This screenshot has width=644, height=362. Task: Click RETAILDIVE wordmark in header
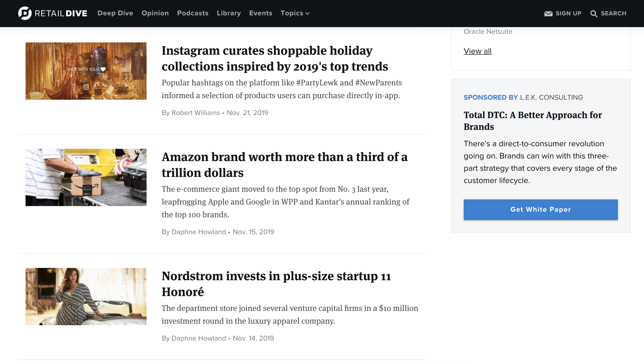point(61,13)
